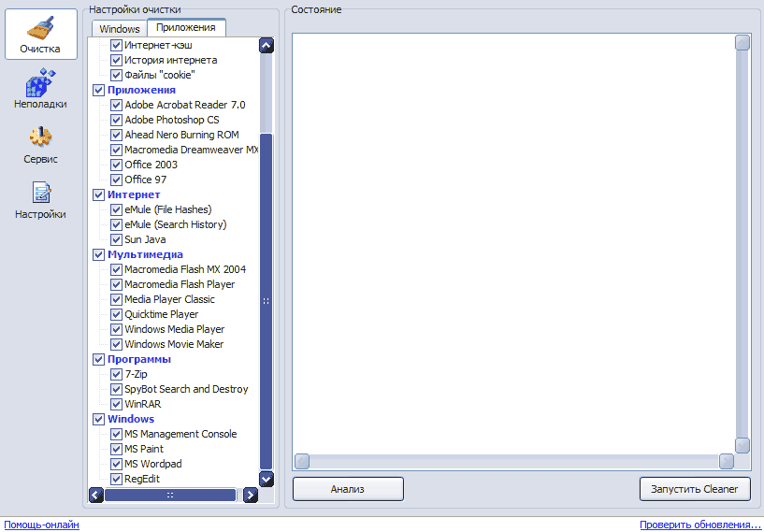Uncheck Macromedia Dreamweaver MX checkbox

[x=116, y=150]
